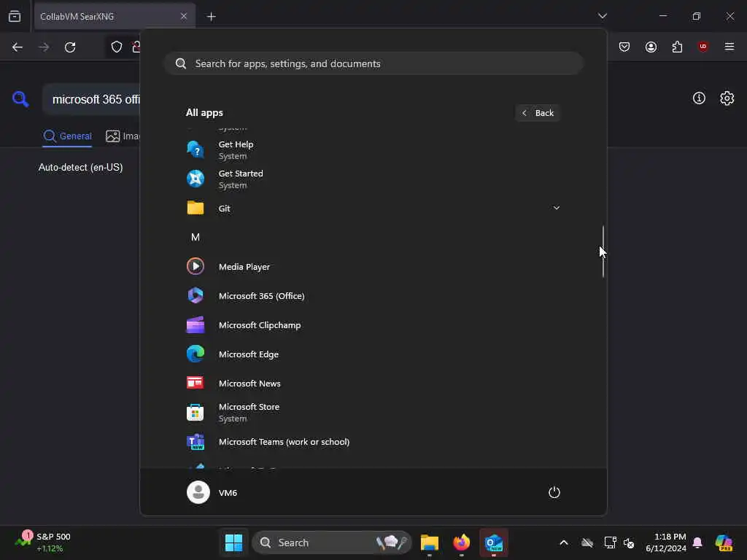Go back in Firefox
The height and width of the screenshot is (560, 747).
coord(18,47)
